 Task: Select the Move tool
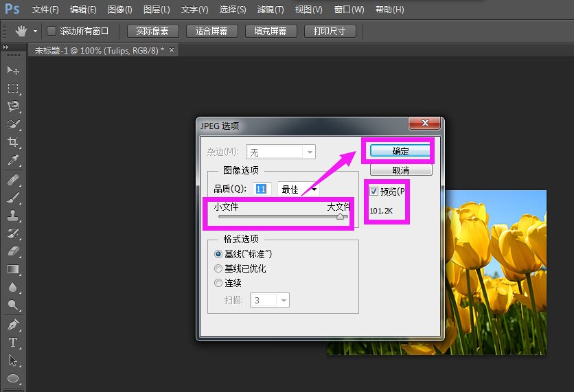point(13,71)
